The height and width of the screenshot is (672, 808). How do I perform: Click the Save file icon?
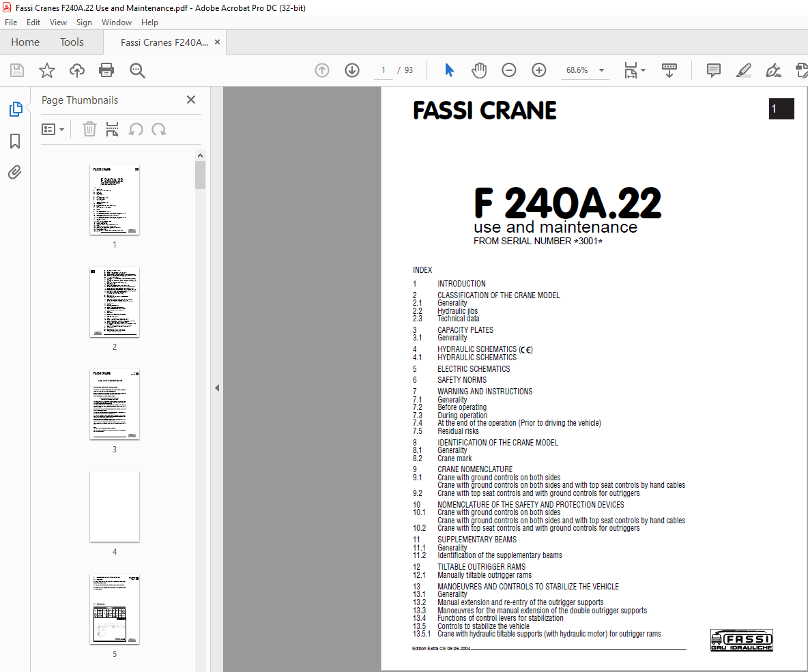pos(17,70)
